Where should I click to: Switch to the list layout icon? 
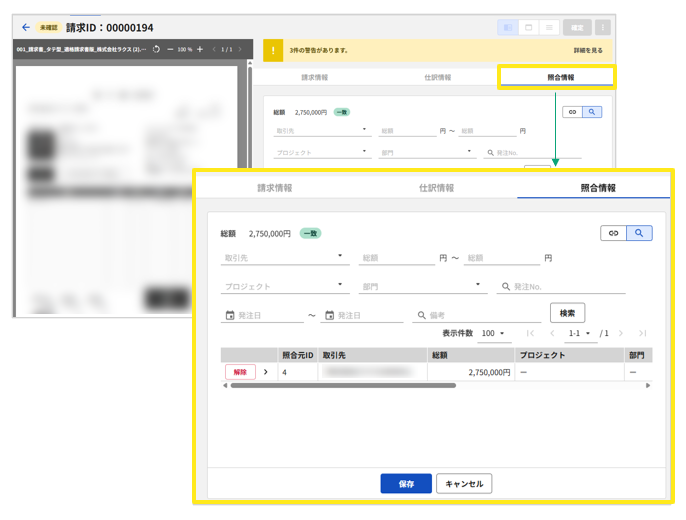point(549,28)
